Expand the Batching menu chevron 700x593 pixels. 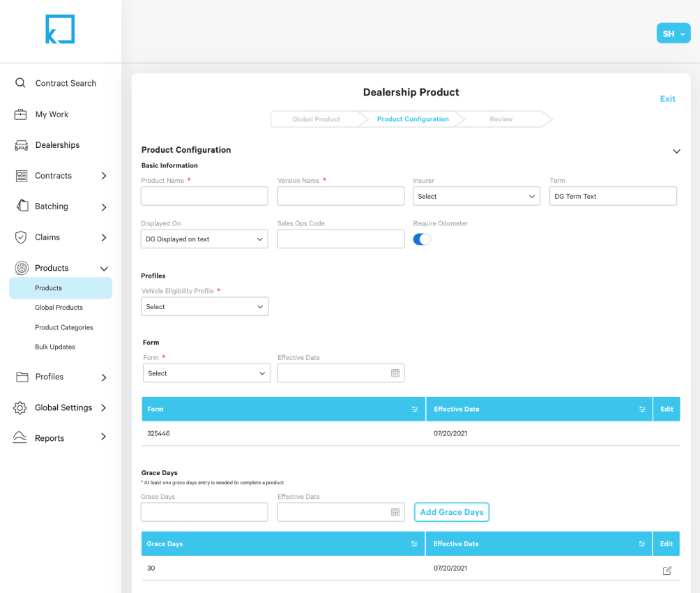pos(104,207)
